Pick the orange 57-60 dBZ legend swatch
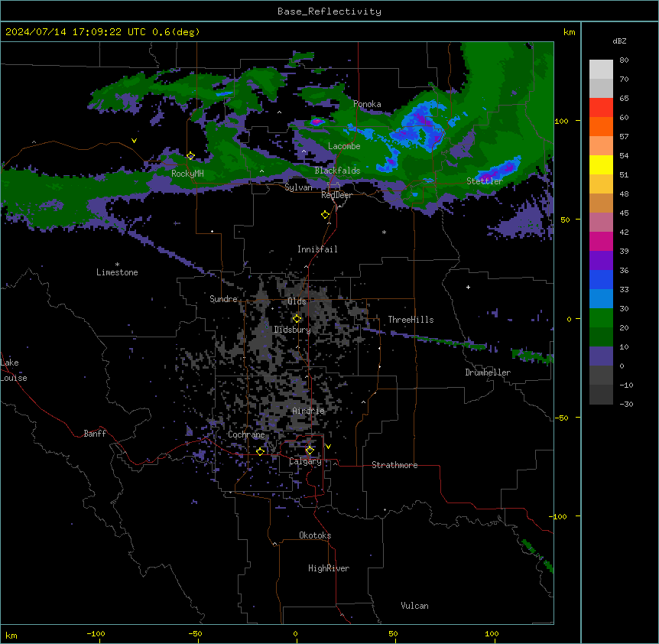This screenshot has width=659, height=644. (x=601, y=126)
